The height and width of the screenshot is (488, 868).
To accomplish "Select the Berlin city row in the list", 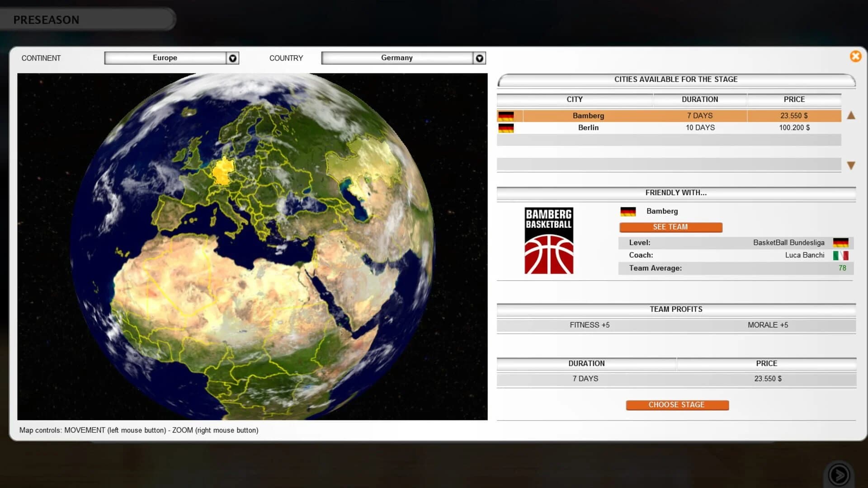I will pyautogui.click(x=588, y=128).
